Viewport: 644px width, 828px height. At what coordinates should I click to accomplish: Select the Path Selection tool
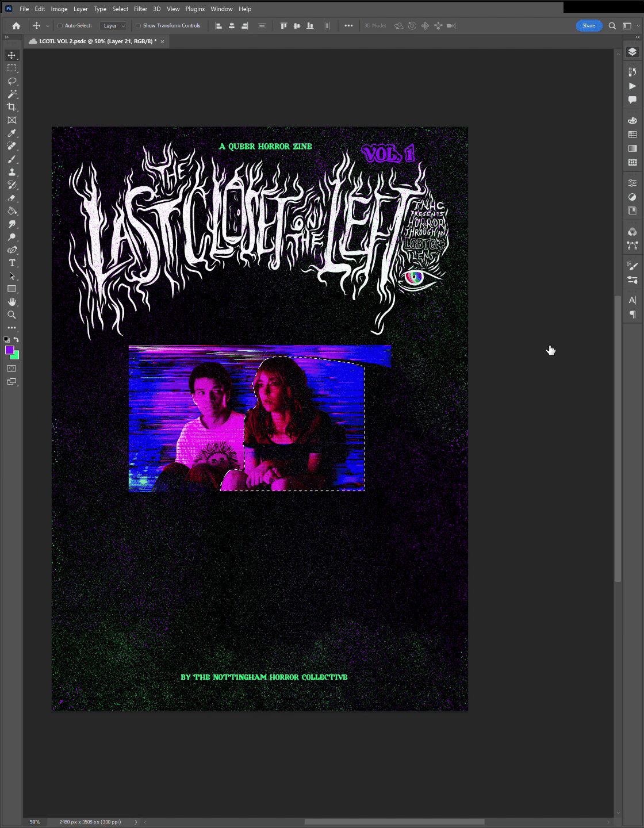pyautogui.click(x=11, y=276)
